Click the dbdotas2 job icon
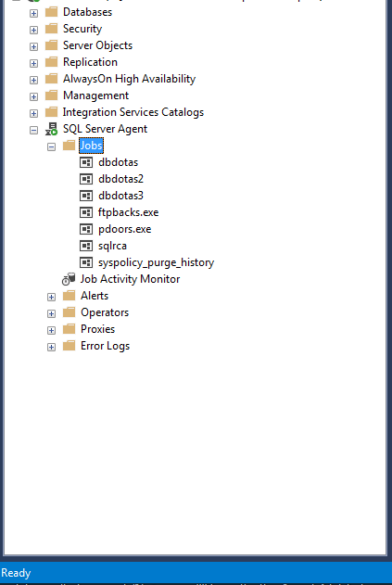Image resolution: width=392 pixels, height=585 pixels. [x=86, y=179]
